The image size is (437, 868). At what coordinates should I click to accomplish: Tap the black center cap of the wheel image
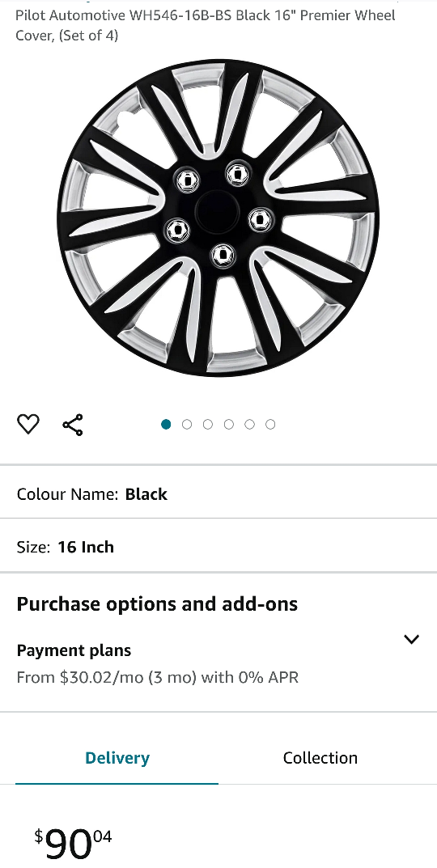pyautogui.click(x=217, y=211)
